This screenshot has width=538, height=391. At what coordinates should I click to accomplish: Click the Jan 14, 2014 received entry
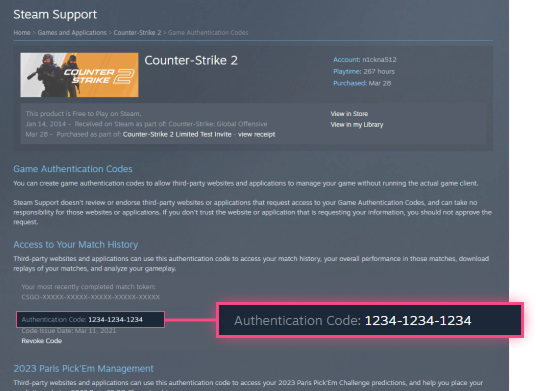[146, 124]
